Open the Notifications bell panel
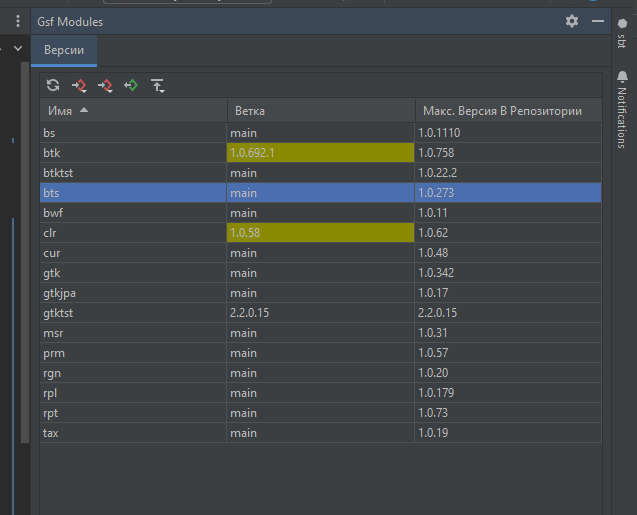 [621, 103]
